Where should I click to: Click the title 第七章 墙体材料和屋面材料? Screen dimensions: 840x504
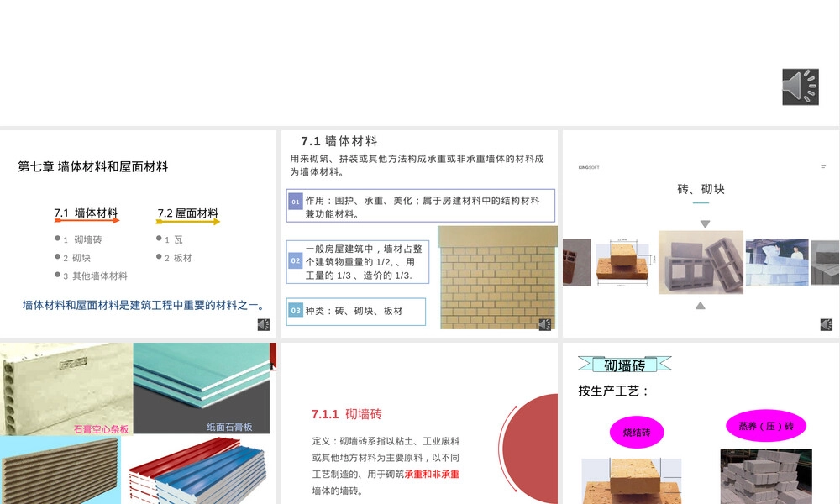tap(93, 166)
